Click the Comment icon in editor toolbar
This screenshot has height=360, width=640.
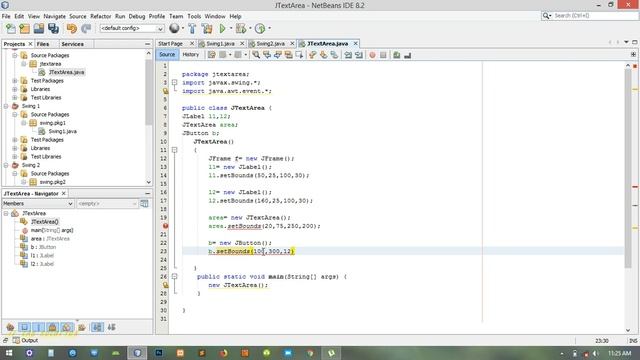396,55
